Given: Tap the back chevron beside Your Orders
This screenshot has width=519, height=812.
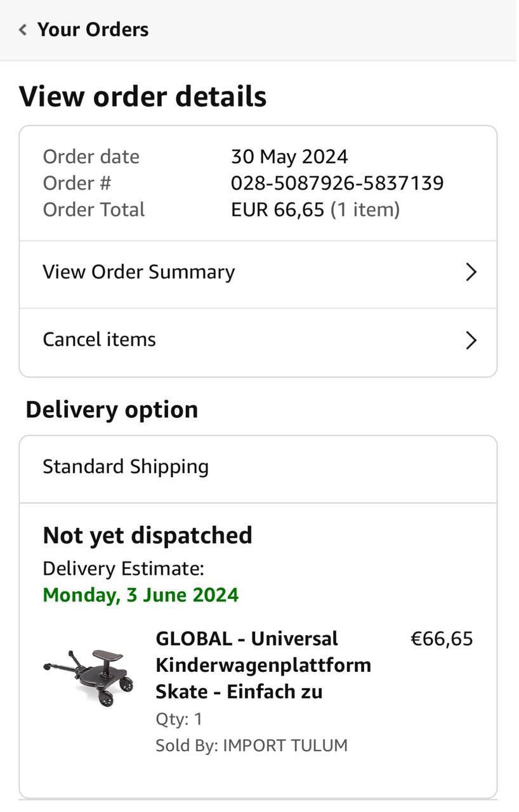Looking at the screenshot, I should [x=23, y=30].
